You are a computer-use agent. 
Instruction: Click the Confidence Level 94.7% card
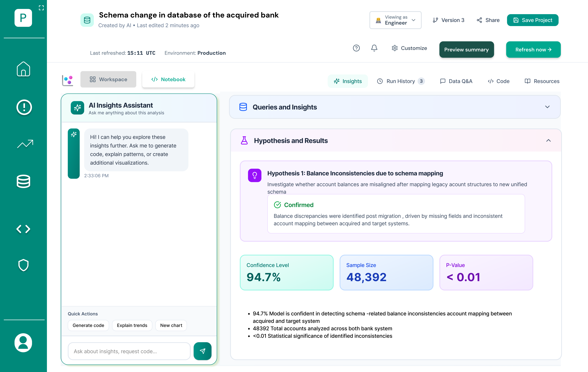click(x=287, y=273)
